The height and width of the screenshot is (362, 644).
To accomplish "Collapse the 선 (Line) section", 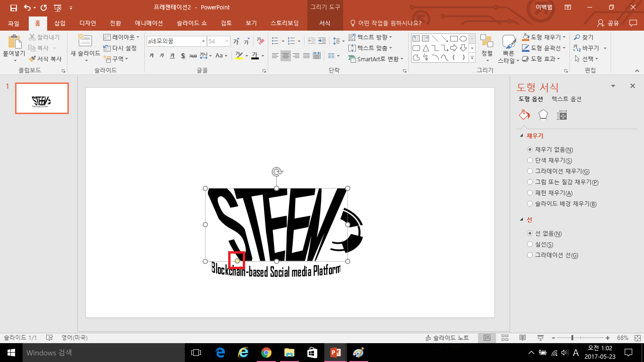I will [521, 220].
